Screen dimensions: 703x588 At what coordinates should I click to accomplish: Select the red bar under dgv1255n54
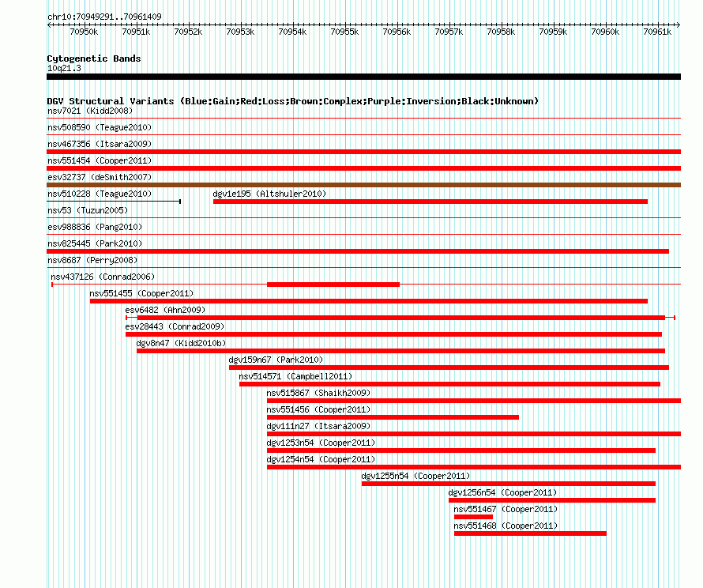point(509,484)
